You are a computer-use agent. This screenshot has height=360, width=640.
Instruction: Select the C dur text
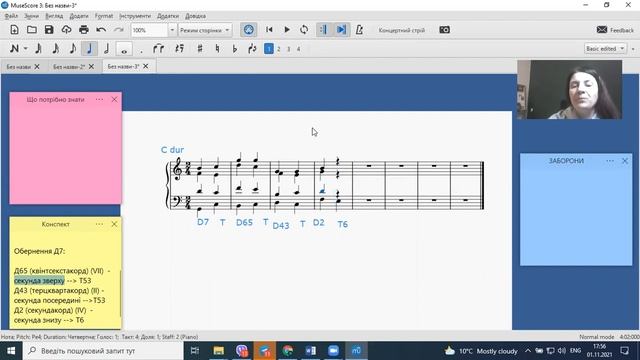pos(172,150)
